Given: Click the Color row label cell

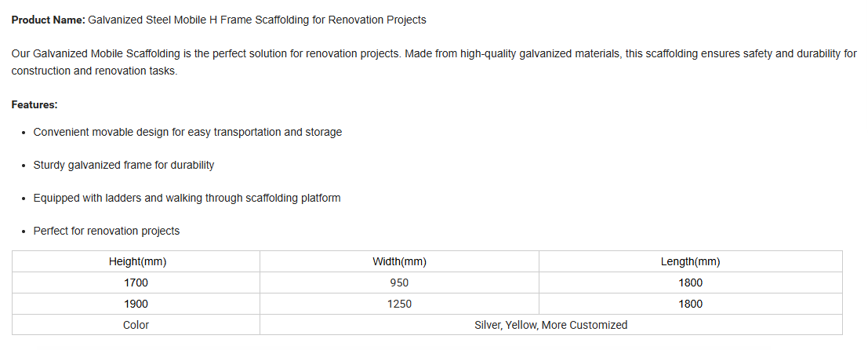Looking at the screenshot, I should [136, 325].
